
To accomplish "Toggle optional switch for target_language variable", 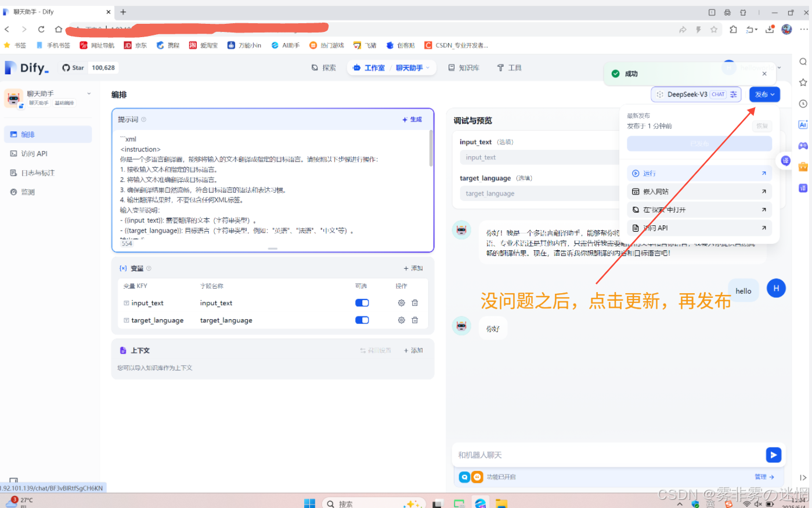I will point(362,320).
